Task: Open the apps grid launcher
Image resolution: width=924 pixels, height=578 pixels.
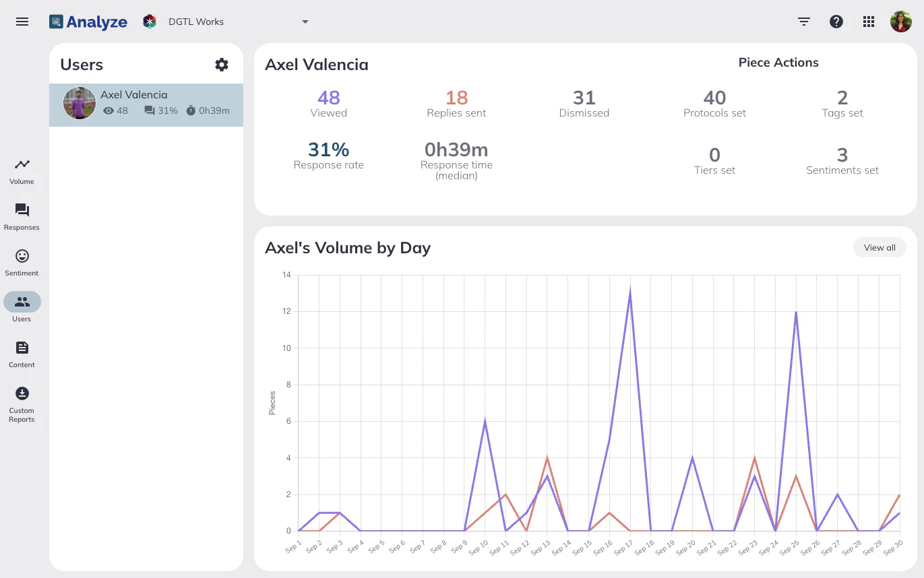Action: pyautogui.click(x=869, y=22)
